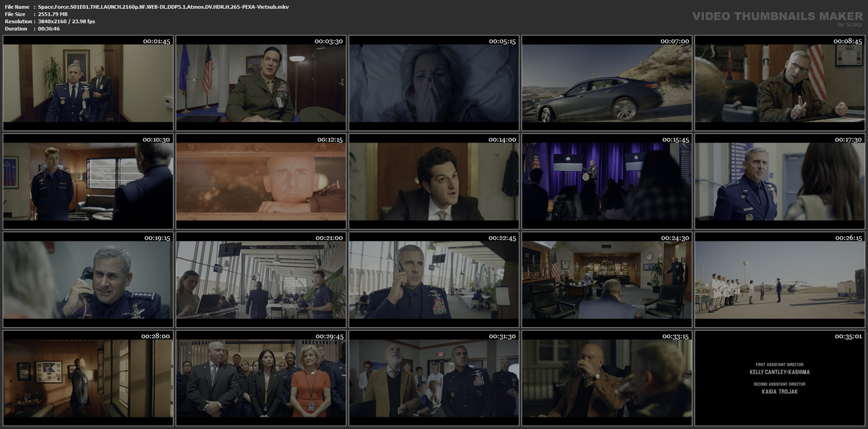Image resolution: width=868 pixels, height=429 pixels.
Task: Click the KASIA TROJAK credit text
Action: pyautogui.click(x=780, y=392)
